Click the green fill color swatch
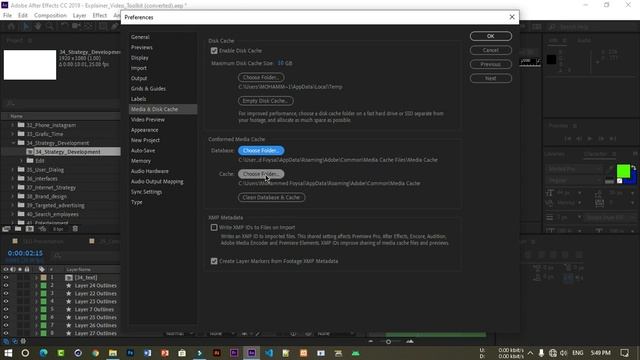 pos(623,171)
